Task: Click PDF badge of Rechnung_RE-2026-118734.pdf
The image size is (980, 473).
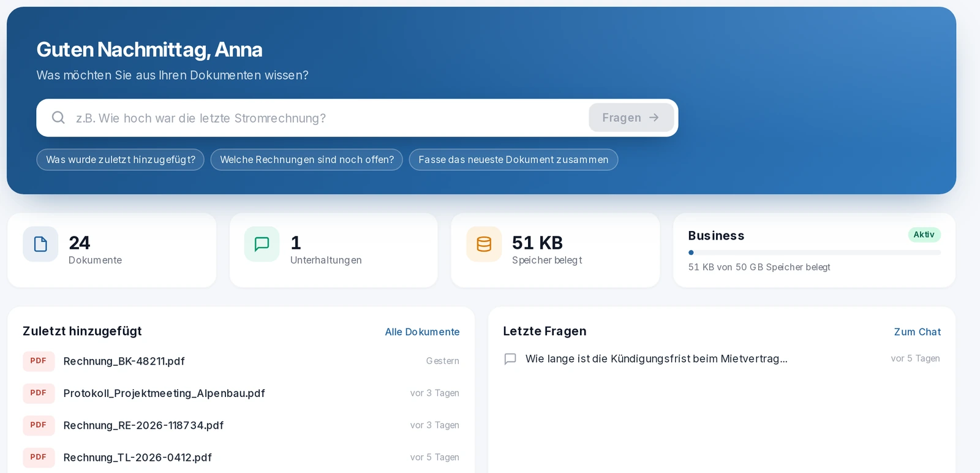Action: click(x=39, y=425)
